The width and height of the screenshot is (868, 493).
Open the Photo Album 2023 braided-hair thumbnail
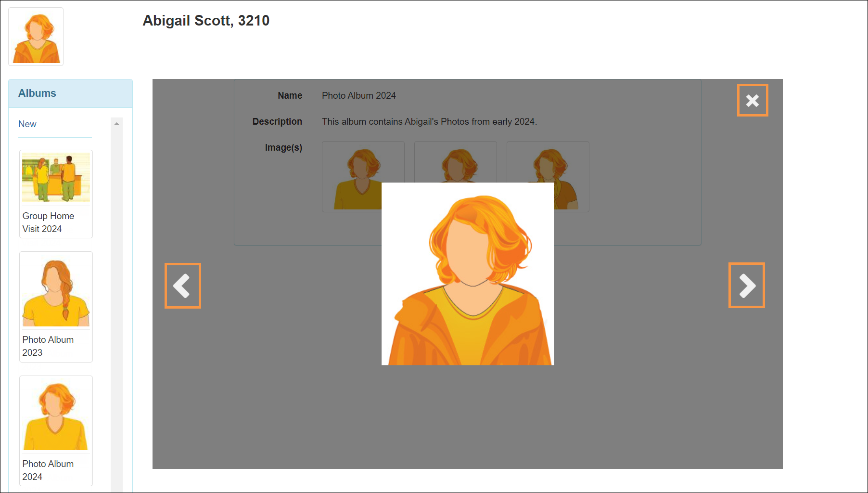click(56, 292)
